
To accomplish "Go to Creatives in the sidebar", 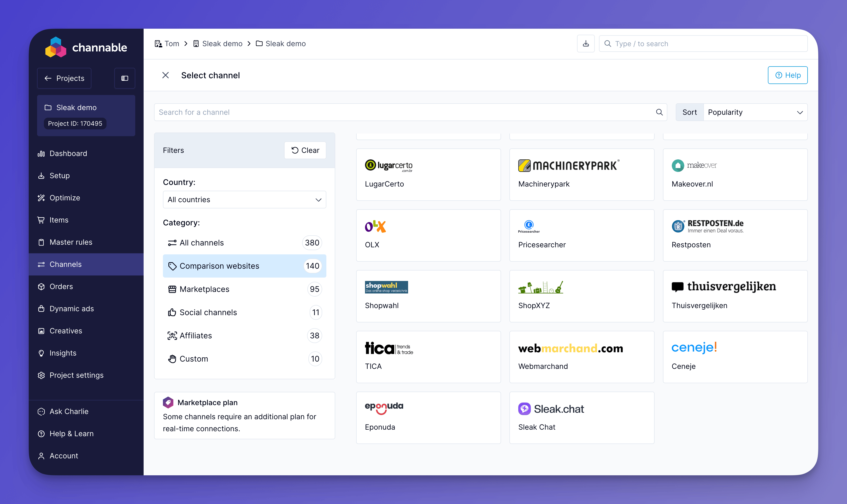I will coord(86,331).
